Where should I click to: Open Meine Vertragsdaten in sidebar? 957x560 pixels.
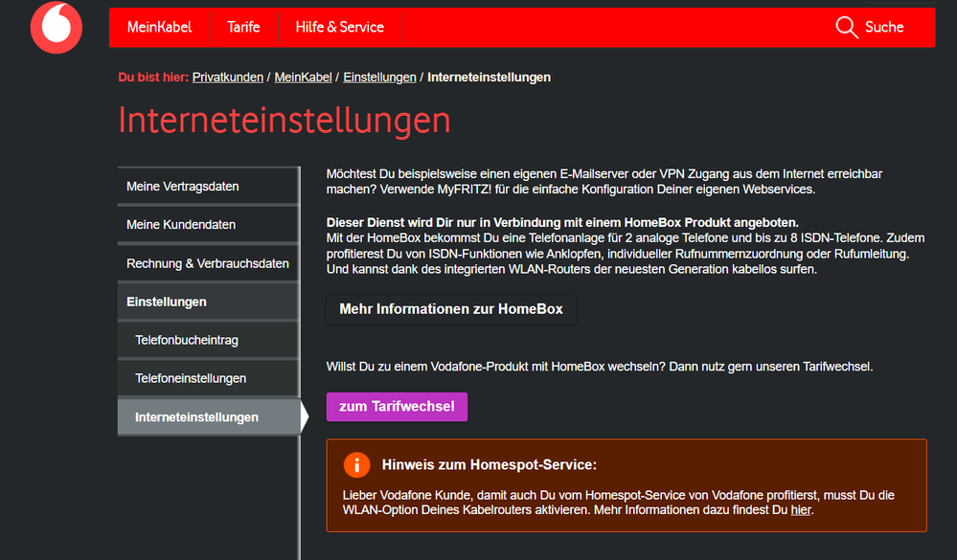(x=208, y=186)
